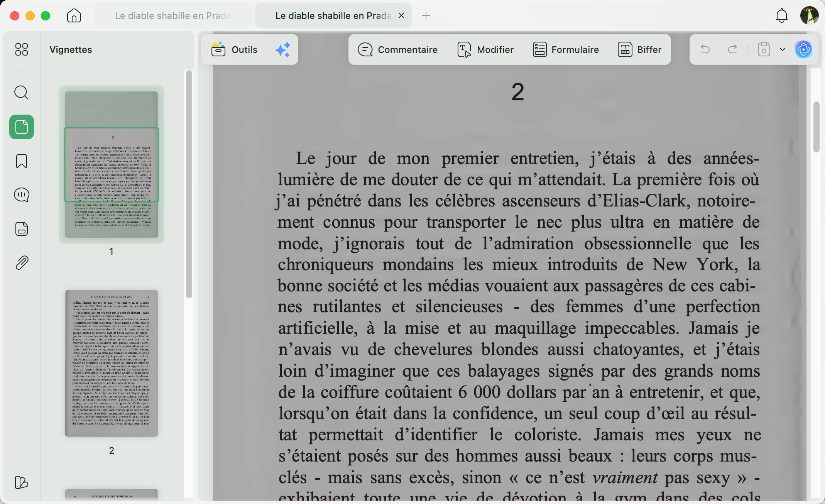The image size is (825, 504).
Task: Open the attachments paperclip icon
Action: [x=22, y=263]
